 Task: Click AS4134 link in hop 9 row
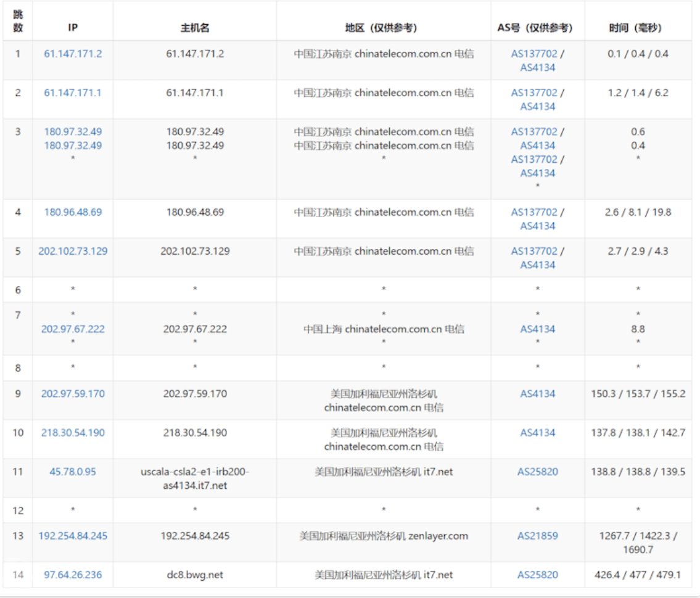[537, 393]
